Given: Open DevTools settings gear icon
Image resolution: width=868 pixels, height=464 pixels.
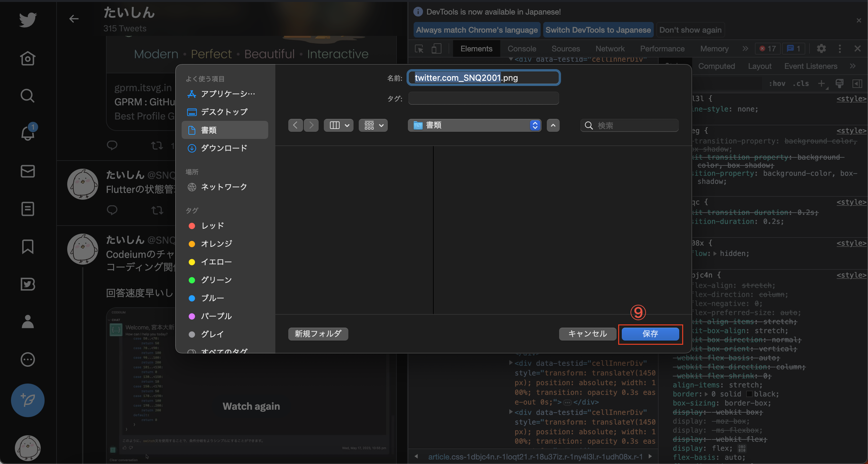Looking at the screenshot, I should 821,49.
